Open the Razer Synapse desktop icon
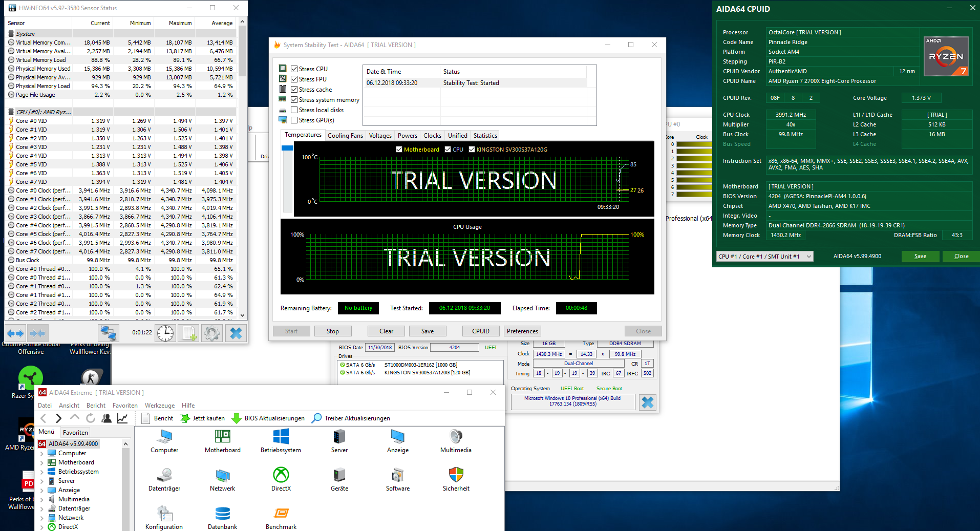980x531 pixels. [30, 383]
